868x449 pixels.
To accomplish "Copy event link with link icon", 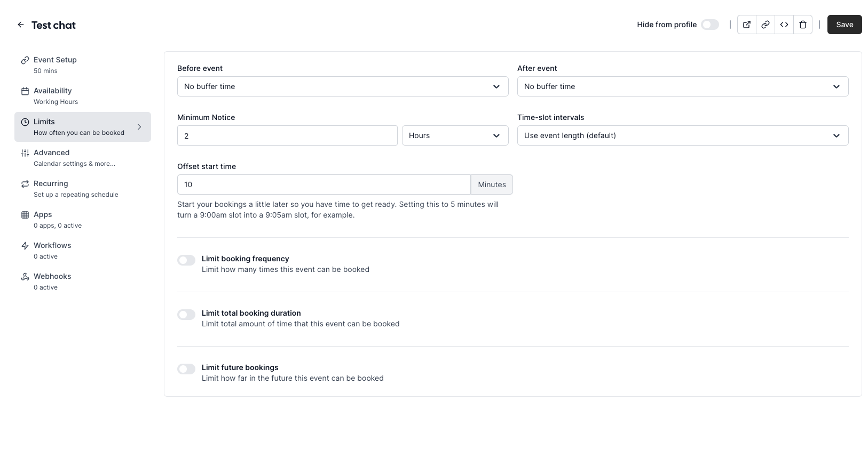I will (x=766, y=25).
